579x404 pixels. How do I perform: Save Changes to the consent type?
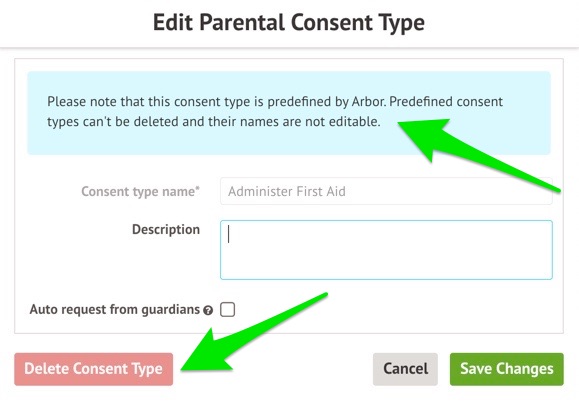coord(507,369)
